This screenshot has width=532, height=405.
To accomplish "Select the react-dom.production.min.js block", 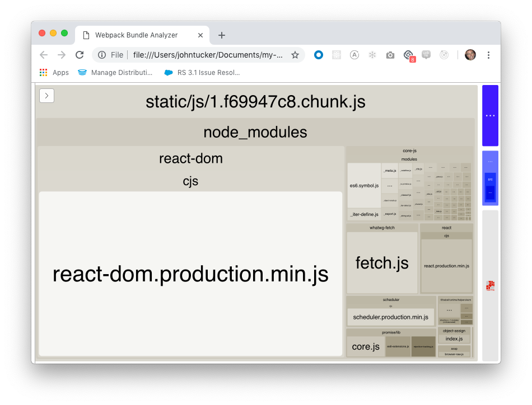I will (x=190, y=274).
